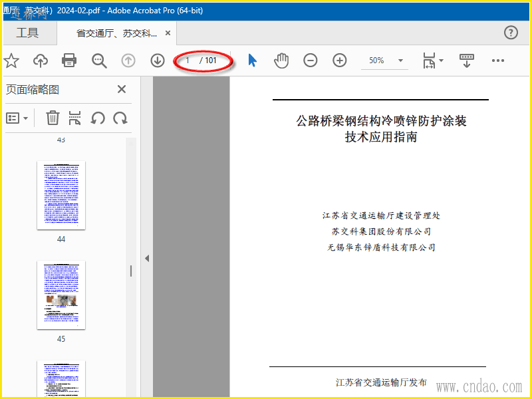The image size is (532, 399).
Task: Click the text 江苏省交通运输厅发布
Action: 381,383
